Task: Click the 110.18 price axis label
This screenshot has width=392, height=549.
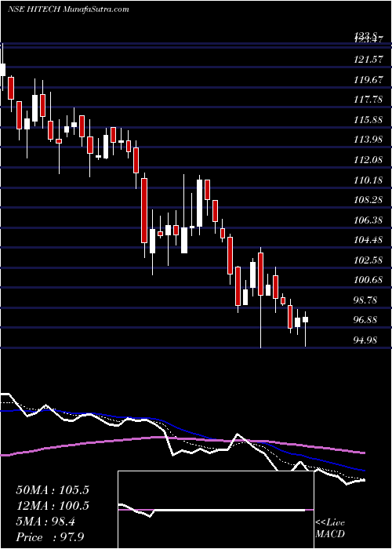Action: [368, 180]
